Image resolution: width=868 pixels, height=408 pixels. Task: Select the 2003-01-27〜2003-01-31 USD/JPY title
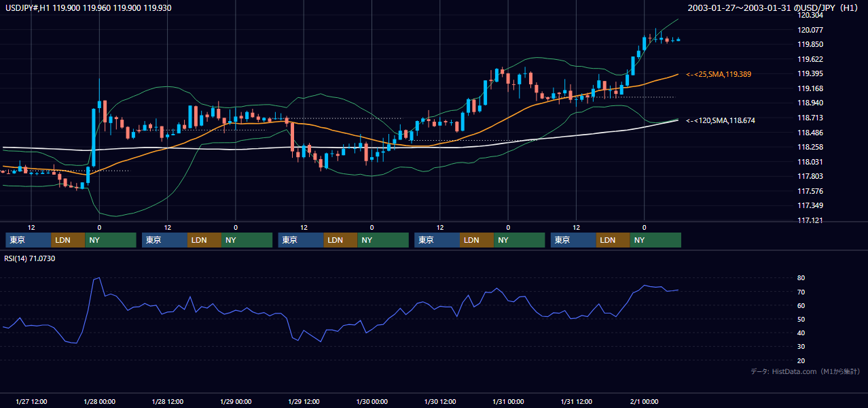[774, 7]
